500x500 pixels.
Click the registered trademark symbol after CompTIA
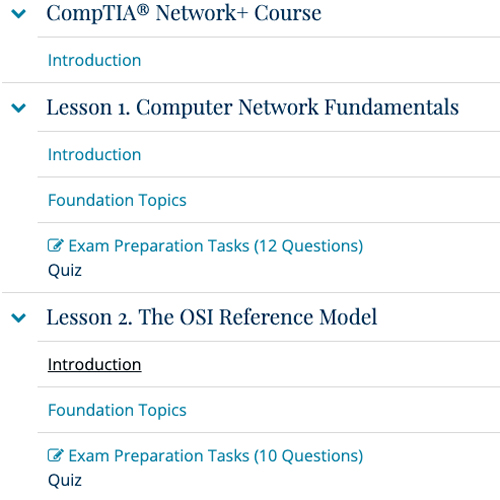pos(143,9)
